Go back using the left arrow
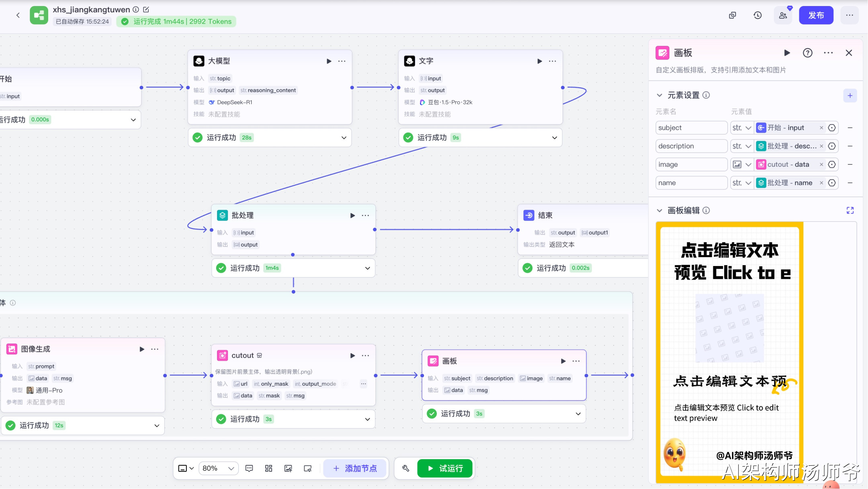Screen dimensions: 868x489 [x=18, y=15]
